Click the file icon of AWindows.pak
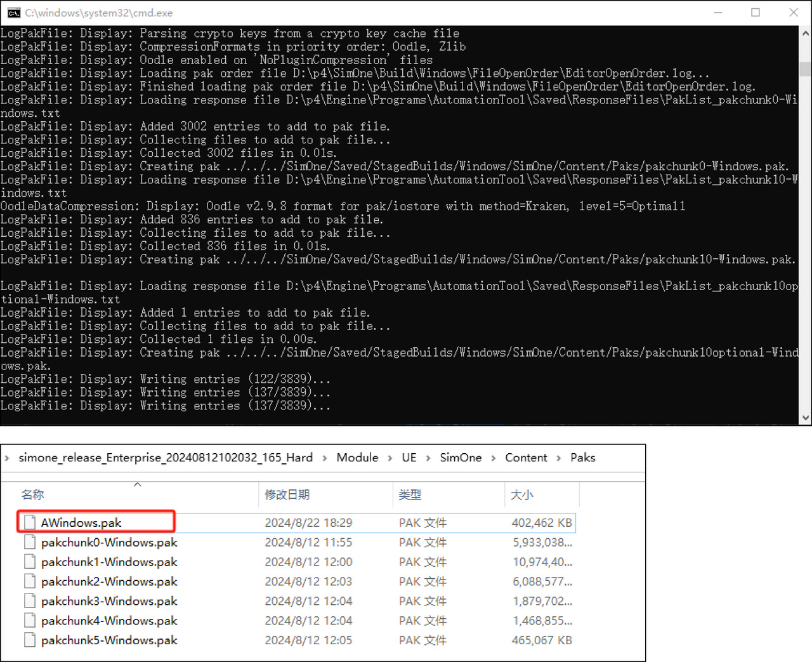Screen dimensions: 812x662 29,522
